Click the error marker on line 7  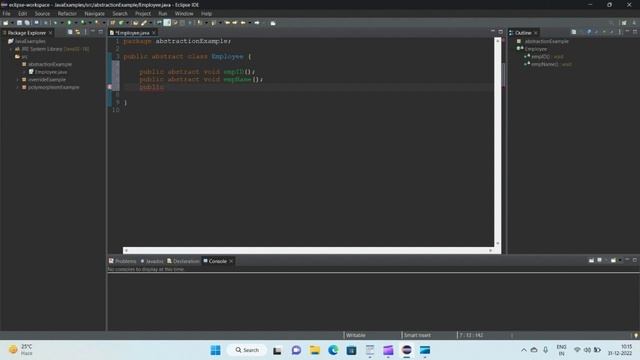(x=109, y=87)
